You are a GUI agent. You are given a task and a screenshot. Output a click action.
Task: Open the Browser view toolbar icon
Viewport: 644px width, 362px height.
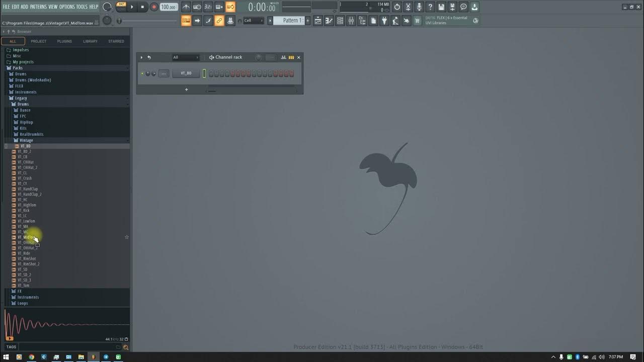click(x=362, y=21)
